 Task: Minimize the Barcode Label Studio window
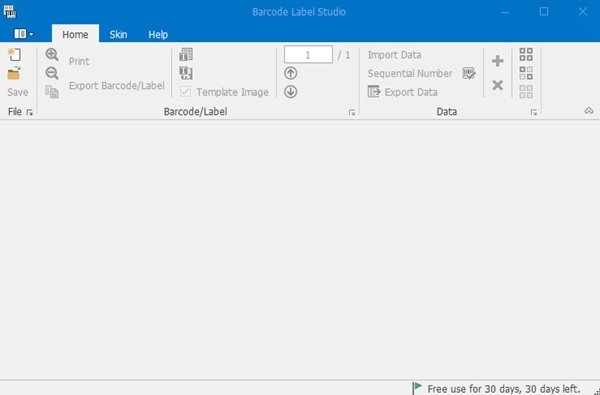click(x=505, y=12)
